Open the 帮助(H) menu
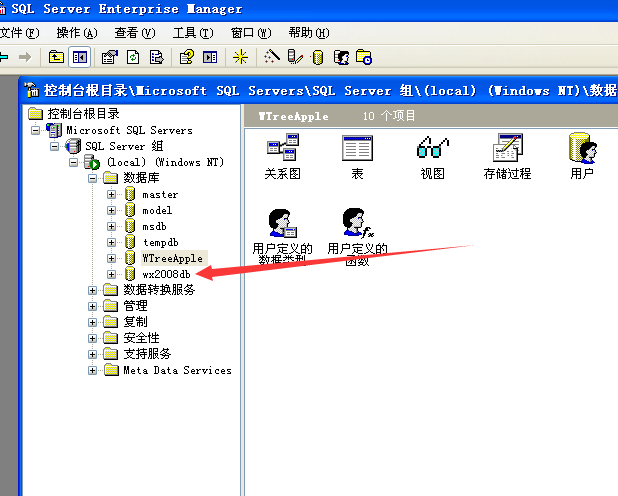Viewport: 618px width, 496px height. pos(309,33)
